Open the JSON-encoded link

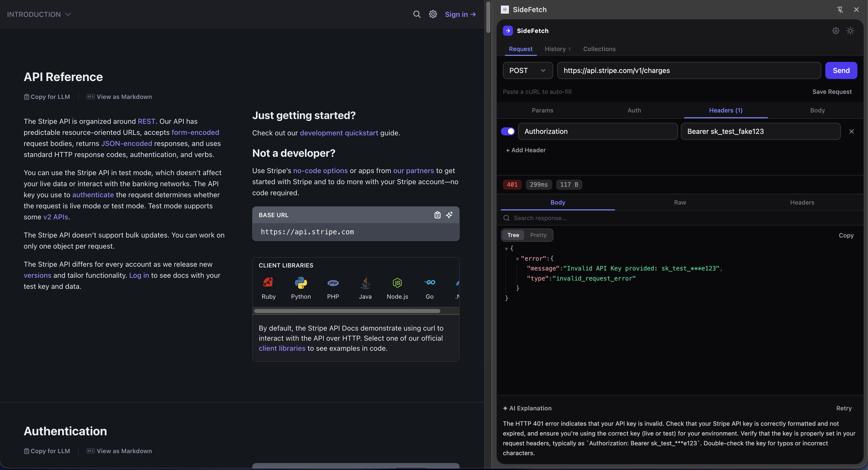click(127, 144)
